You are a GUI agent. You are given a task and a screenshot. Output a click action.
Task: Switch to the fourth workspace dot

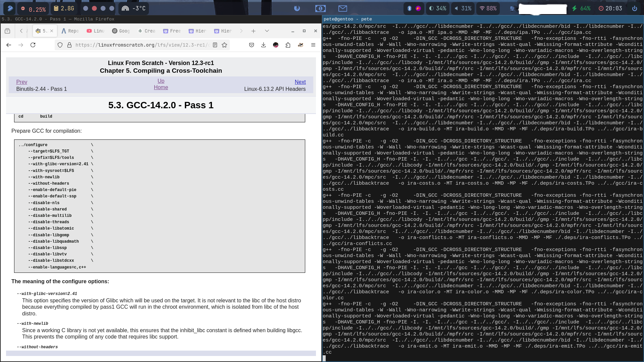(112, 8)
